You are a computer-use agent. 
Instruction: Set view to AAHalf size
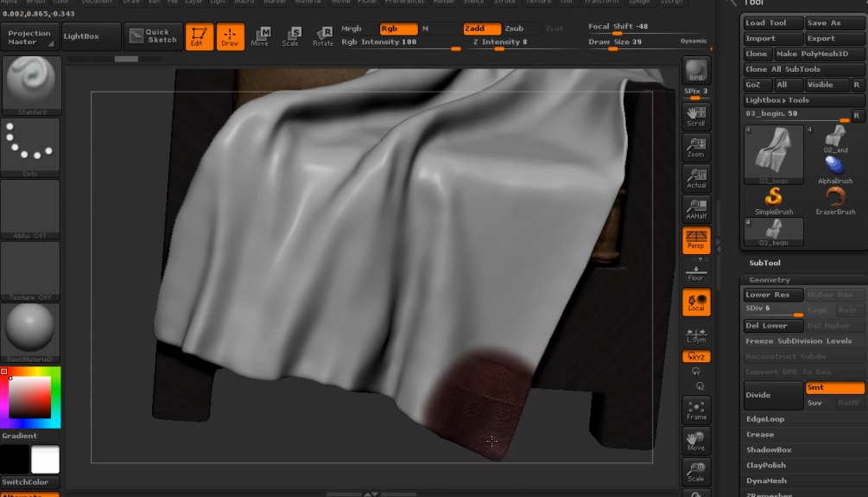point(696,209)
